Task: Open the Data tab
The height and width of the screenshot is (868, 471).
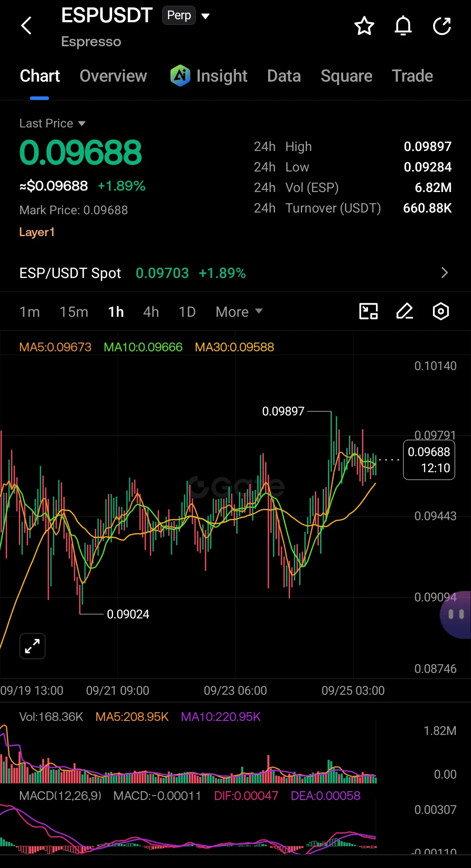Action: (284, 76)
